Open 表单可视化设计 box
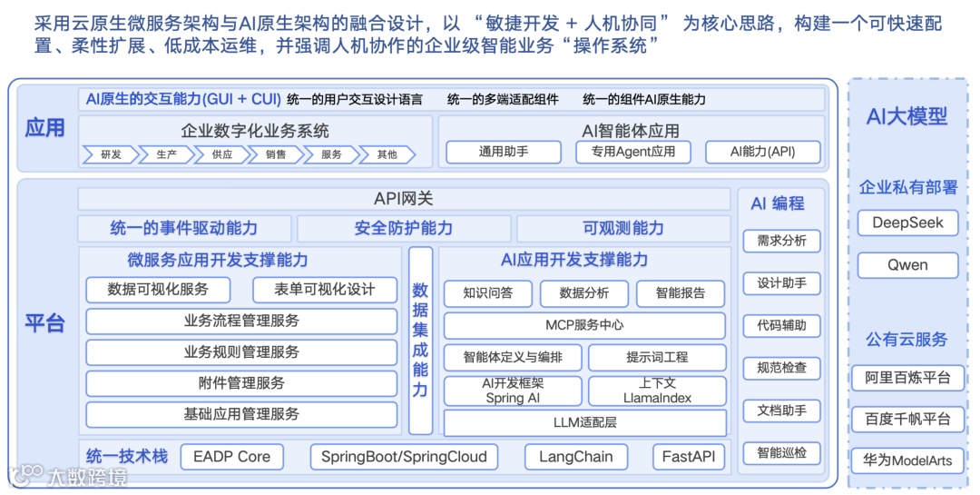Viewport: 980px width, 495px height. coord(324,290)
